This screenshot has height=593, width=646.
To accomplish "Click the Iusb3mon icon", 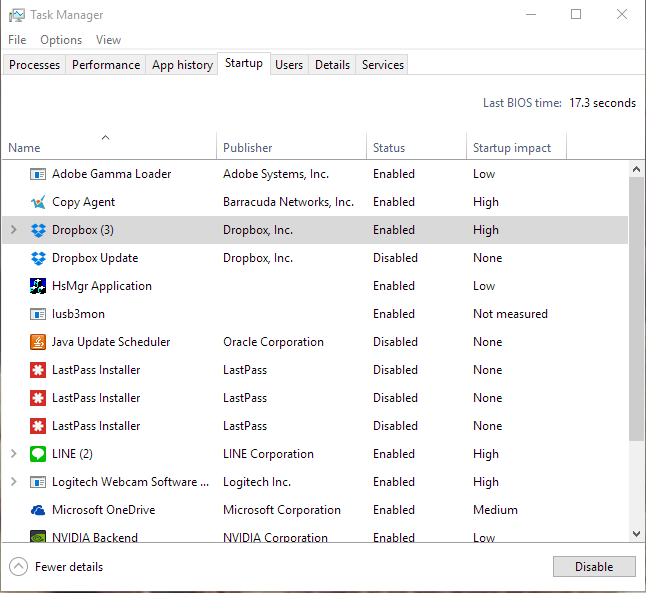I will pyautogui.click(x=38, y=314).
